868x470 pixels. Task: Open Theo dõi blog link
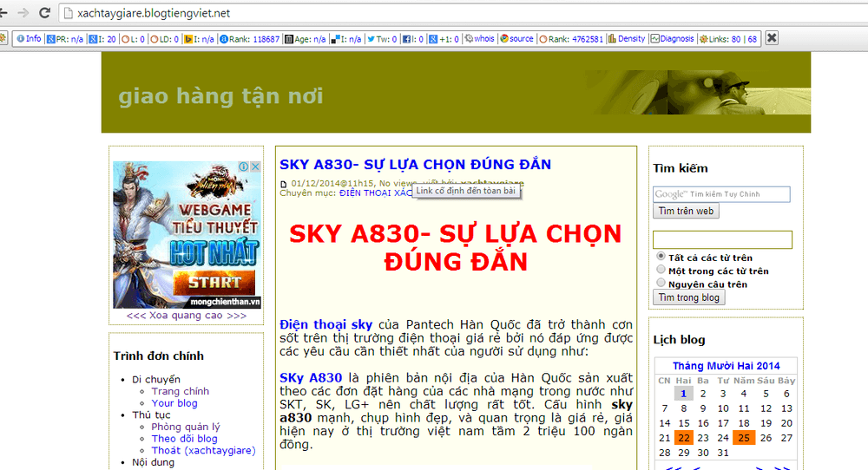pyautogui.click(x=184, y=439)
